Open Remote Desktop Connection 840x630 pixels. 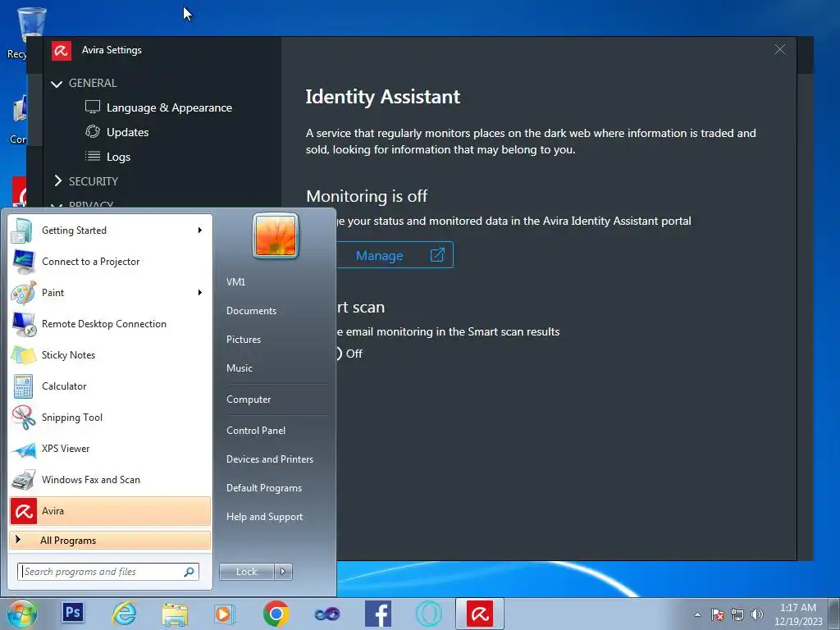click(x=110, y=323)
